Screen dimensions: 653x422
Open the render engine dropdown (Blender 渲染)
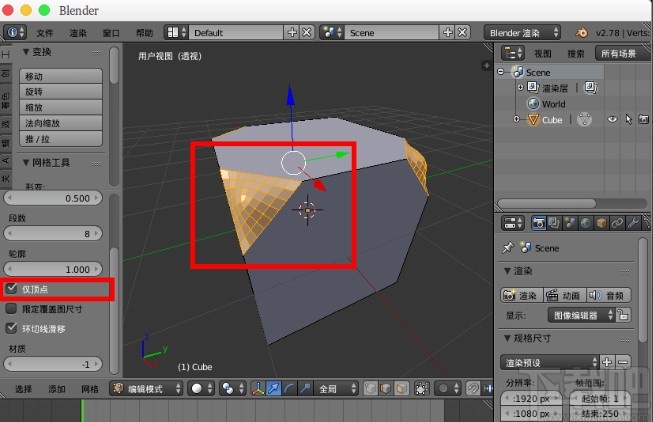pos(522,32)
